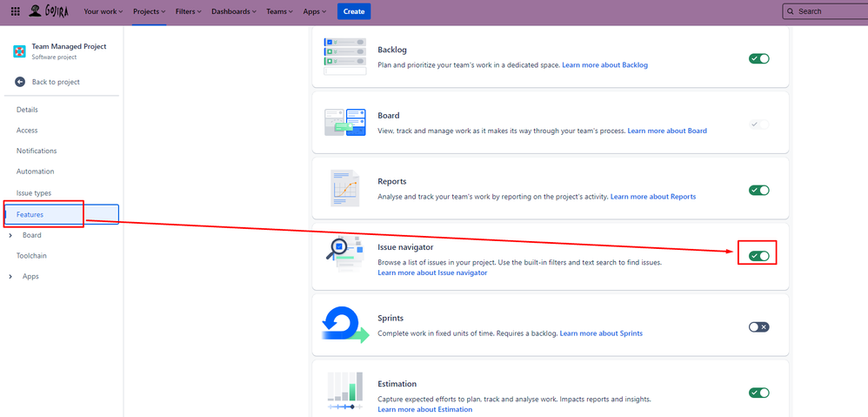Open the Teams dropdown
Screen dimensions: 868x417
279,11
